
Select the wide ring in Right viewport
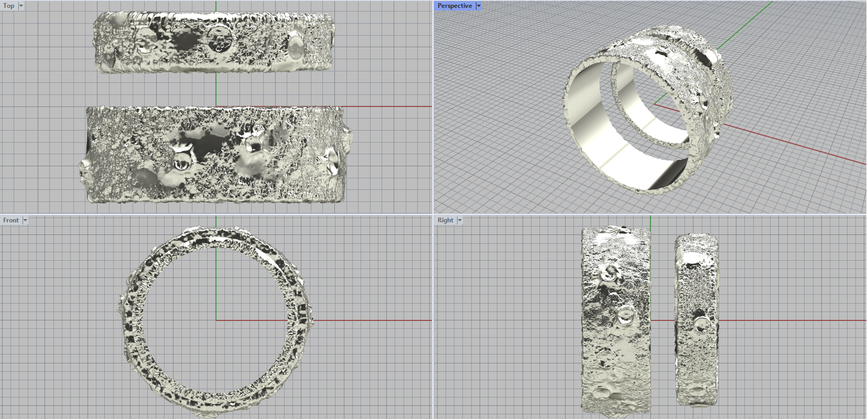(615, 320)
